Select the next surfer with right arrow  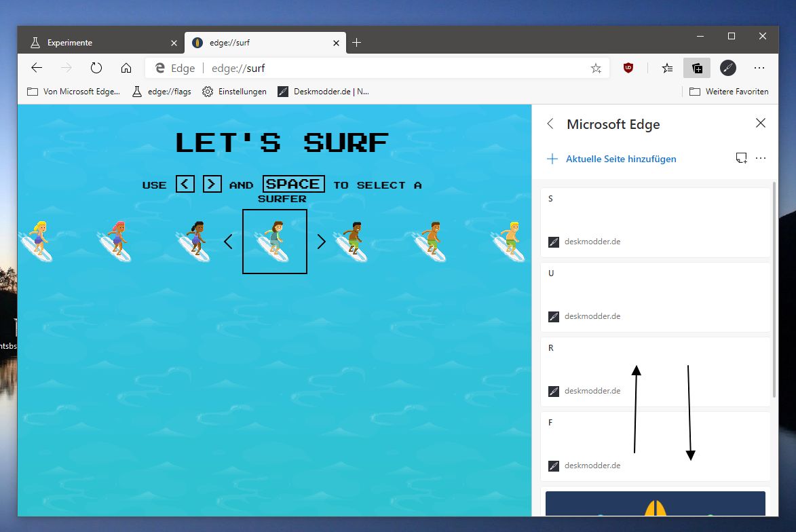click(321, 242)
